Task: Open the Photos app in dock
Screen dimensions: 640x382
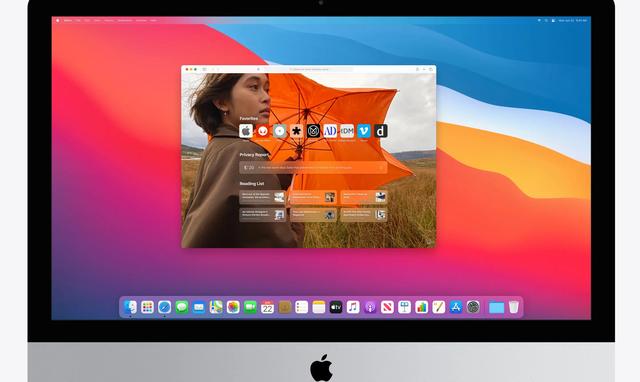Action: pyautogui.click(x=233, y=306)
